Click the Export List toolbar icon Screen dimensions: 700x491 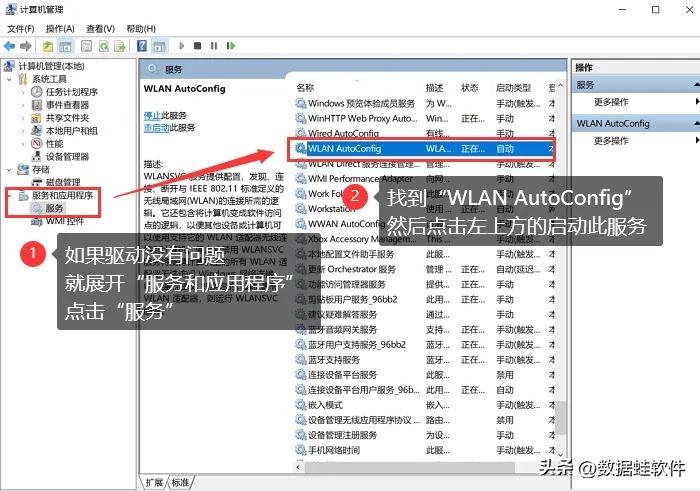pos(120,46)
